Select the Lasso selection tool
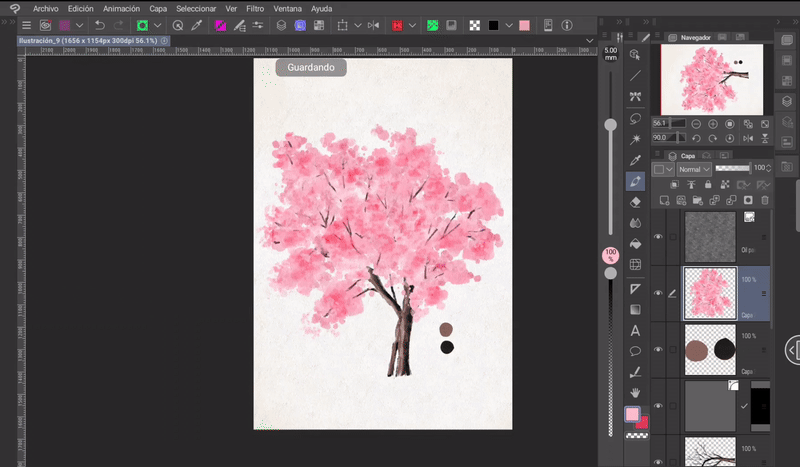This screenshot has height=467, width=800. click(x=635, y=118)
